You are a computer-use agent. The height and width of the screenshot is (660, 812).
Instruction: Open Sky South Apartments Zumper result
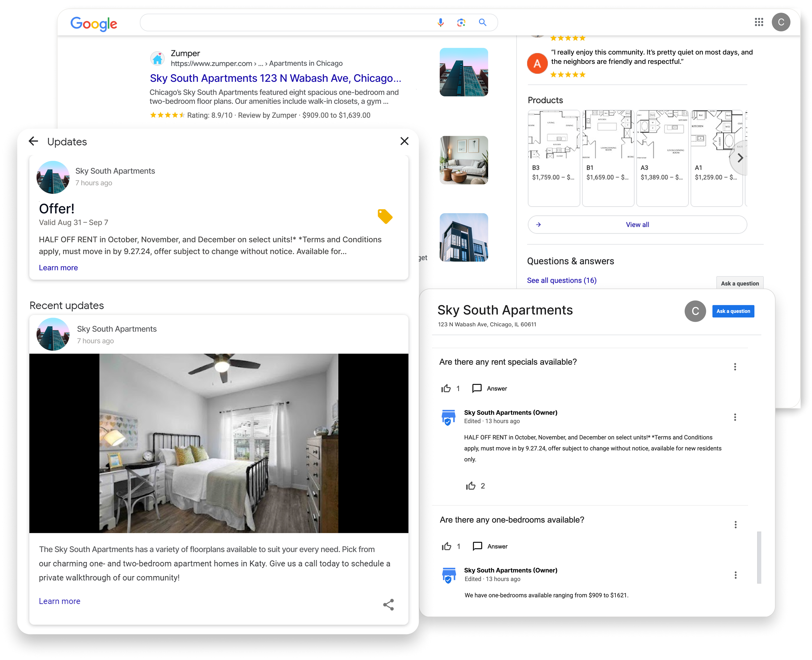276,78
